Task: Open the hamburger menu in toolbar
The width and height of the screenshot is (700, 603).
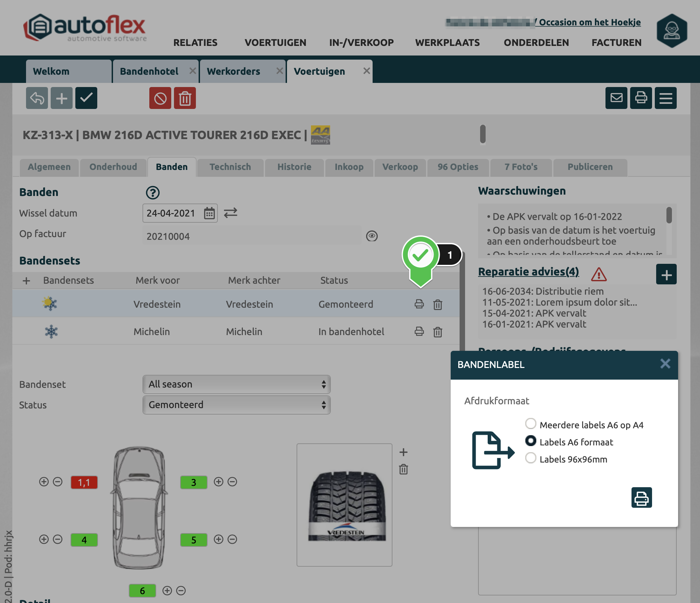Action: point(665,98)
